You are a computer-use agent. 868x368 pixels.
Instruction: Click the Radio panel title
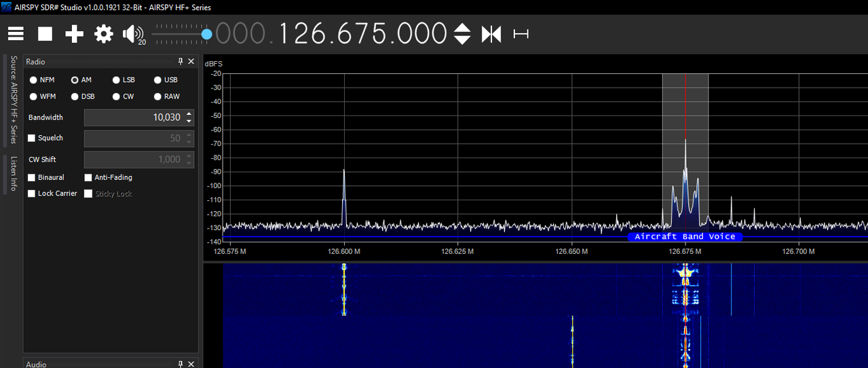36,62
